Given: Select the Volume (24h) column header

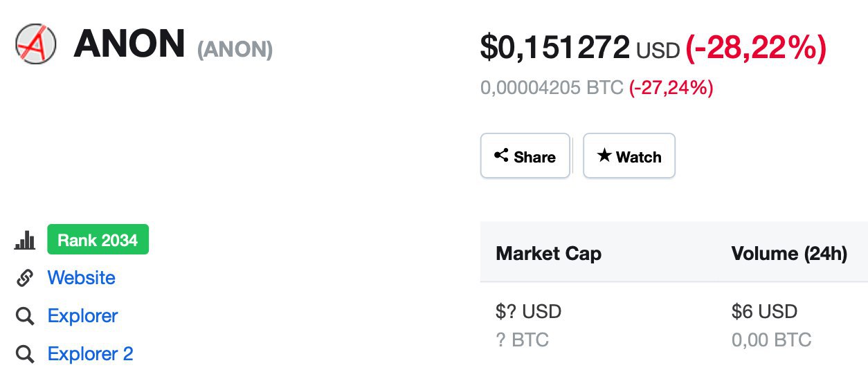Looking at the screenshot, I should click(x=789, y=254).
